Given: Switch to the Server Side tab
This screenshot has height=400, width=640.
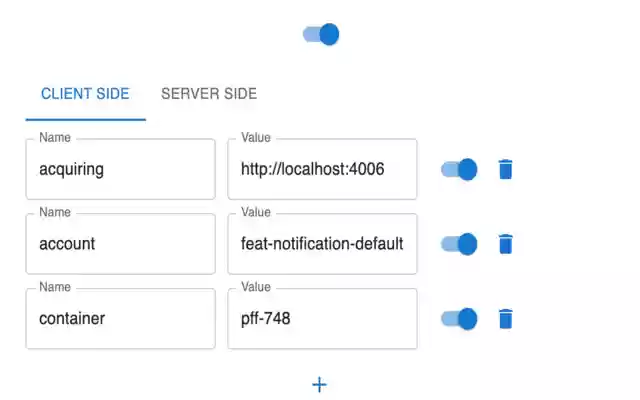Looking at the screenshot, I should click(x=209, y=94).
